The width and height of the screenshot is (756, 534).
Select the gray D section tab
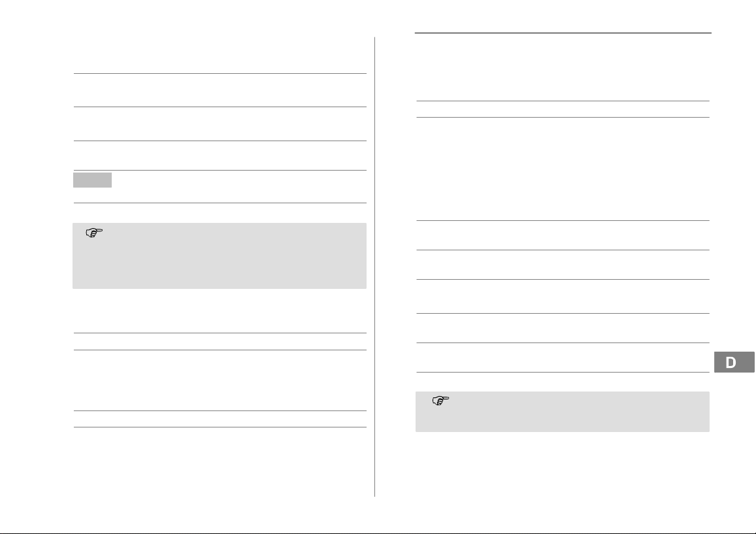click(734, 362)
